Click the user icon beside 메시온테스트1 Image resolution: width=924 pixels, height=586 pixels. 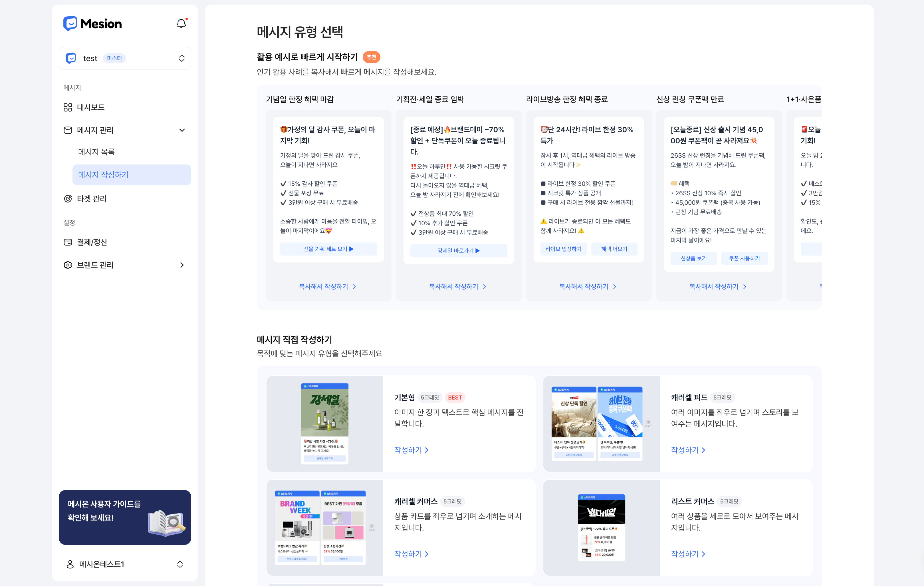pyautogui.click(x=70, y=564)
